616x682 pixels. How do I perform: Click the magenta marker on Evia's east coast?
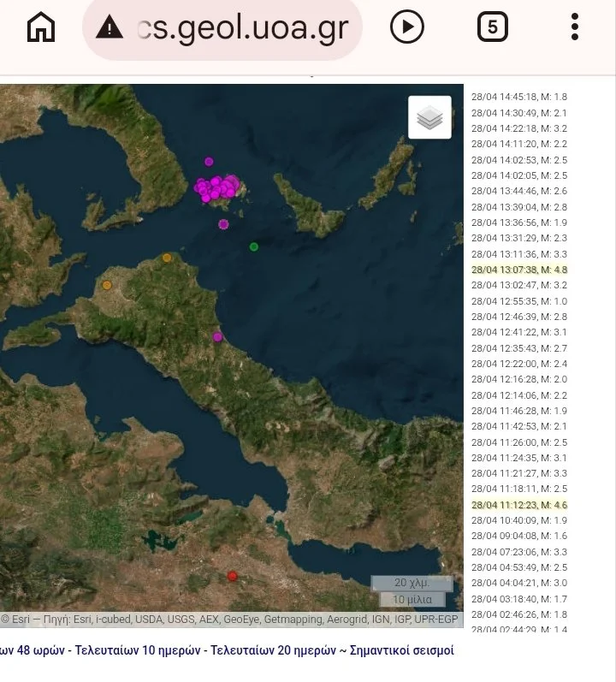tap(217, 336)
